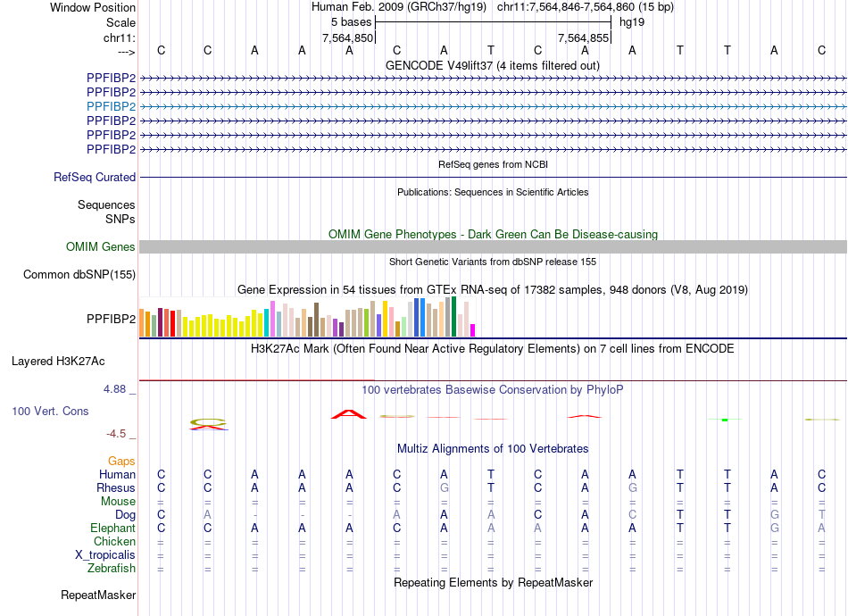
Task: Select the light blue PPFIBP2 transcript label
Action: [x=111, y=106]
